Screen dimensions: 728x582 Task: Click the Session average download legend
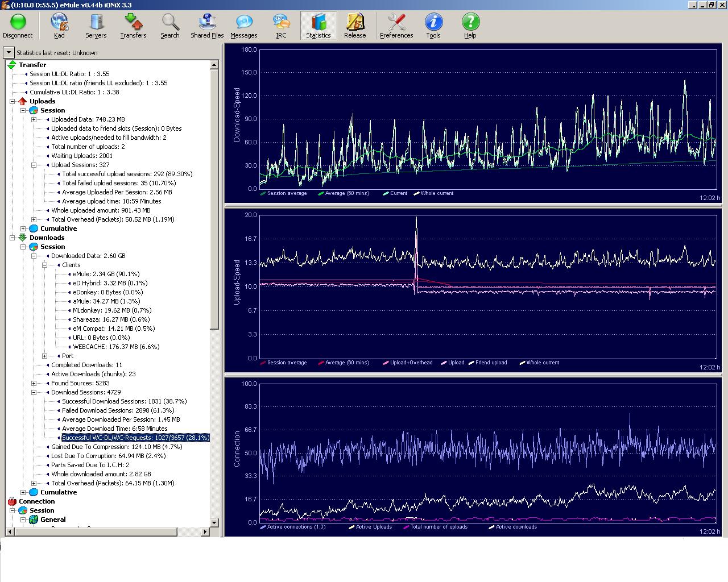click(283, 193)
